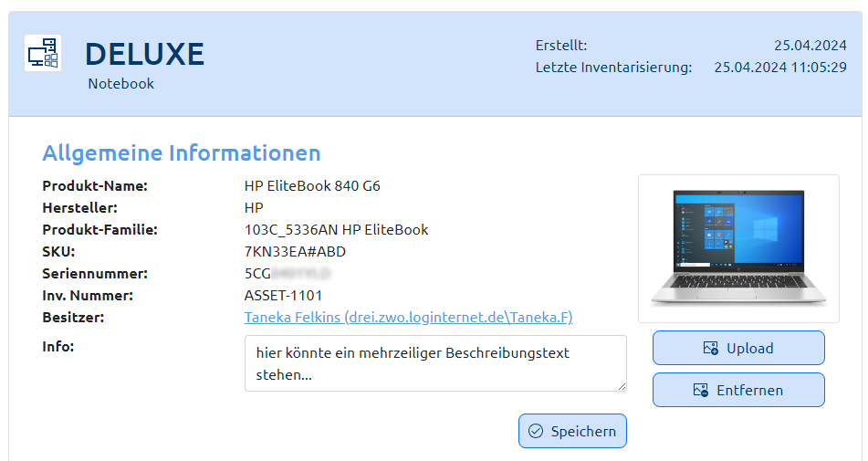Click the Produkt-Familie label

100,230
